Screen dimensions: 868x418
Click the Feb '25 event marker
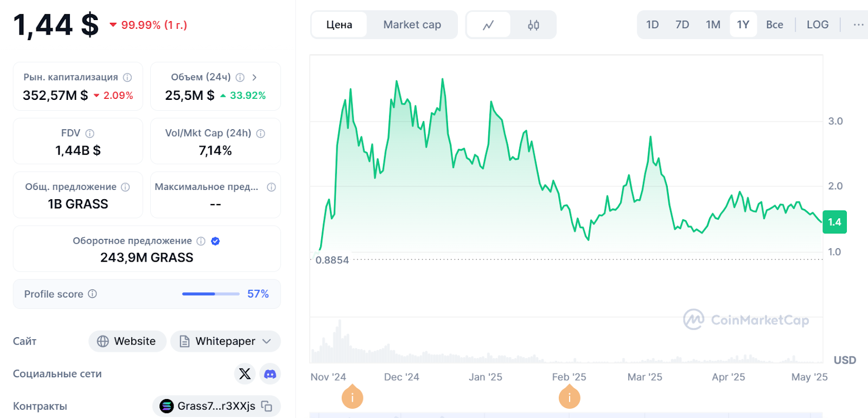pos(569,398)
